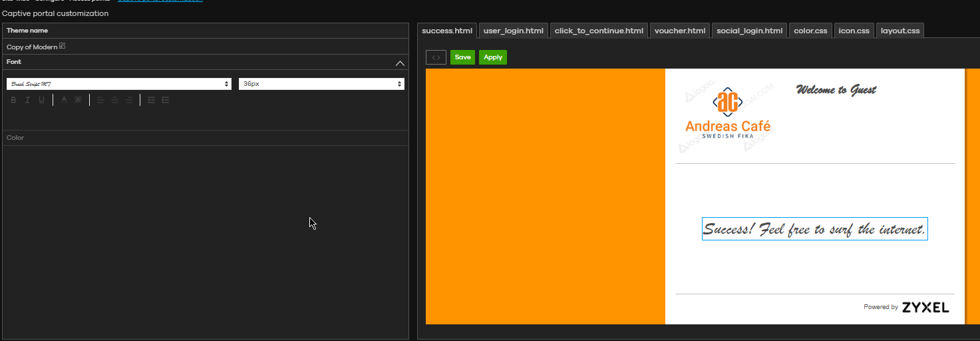Collapse the Font section
980x341 pixels.
[399, 63]
